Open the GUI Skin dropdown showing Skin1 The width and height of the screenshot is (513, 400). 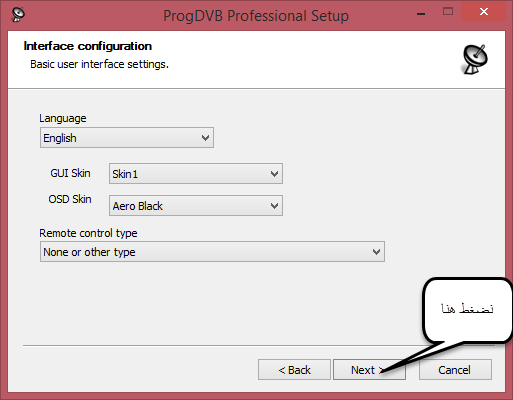pyautogui.click(x=196, y=173)
